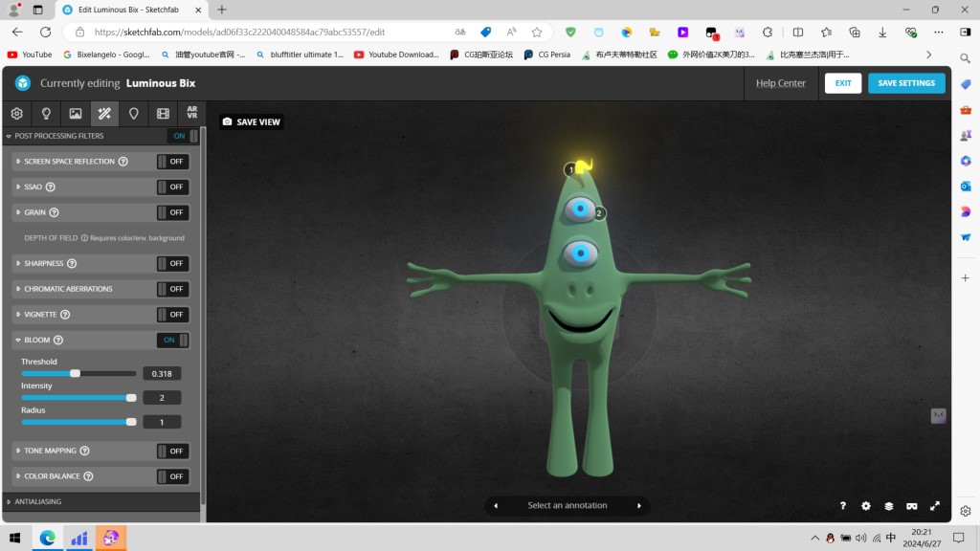The height and width of the screenshot is (551, 980).
Task: Open help icon next to Tone Mapping
Action: tap(85, 451)
